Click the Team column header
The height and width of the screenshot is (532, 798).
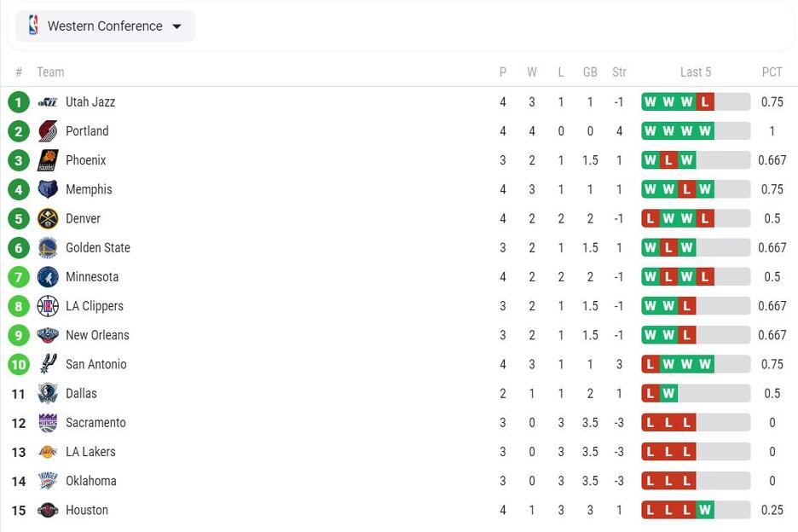(x=50, y=72)
